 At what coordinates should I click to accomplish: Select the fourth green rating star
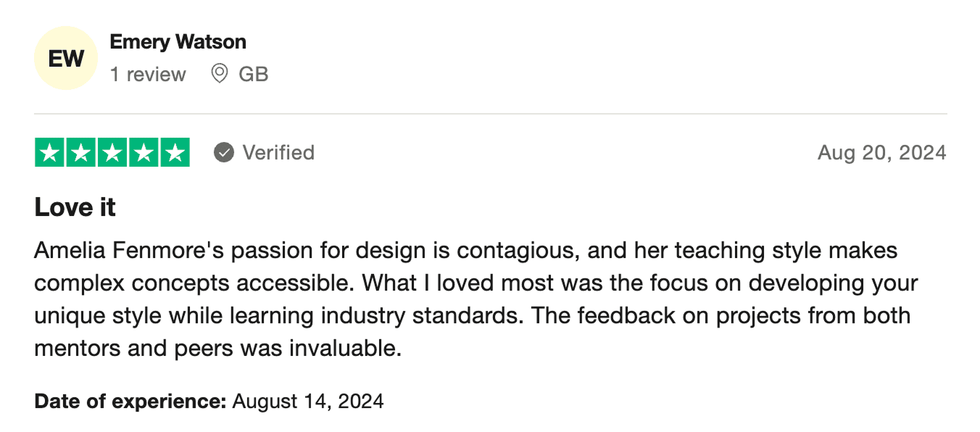144,152
